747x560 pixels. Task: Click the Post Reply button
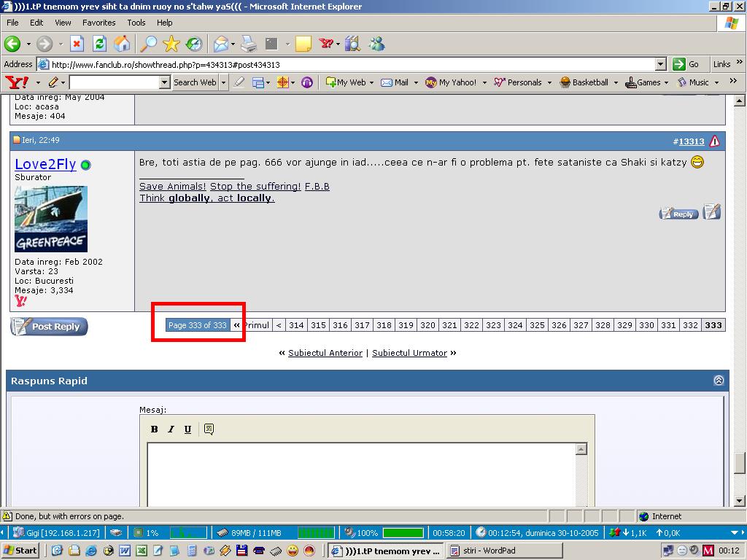click(50, 327)
